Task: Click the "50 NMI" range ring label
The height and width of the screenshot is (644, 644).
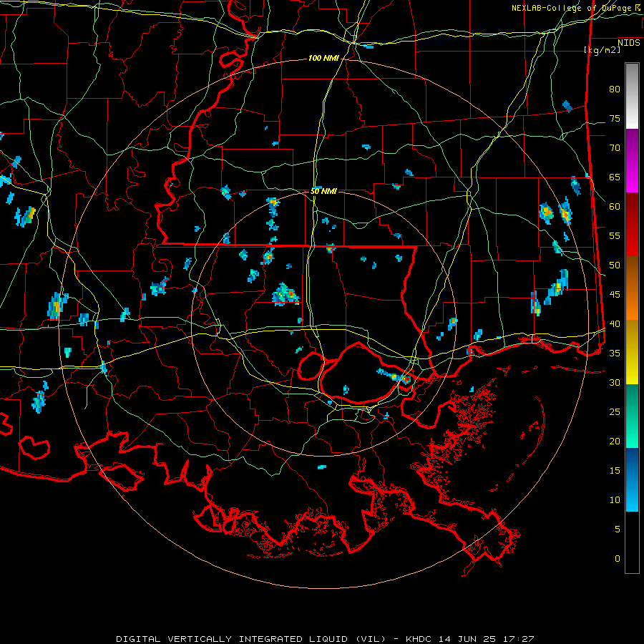Action: point(323,191)
